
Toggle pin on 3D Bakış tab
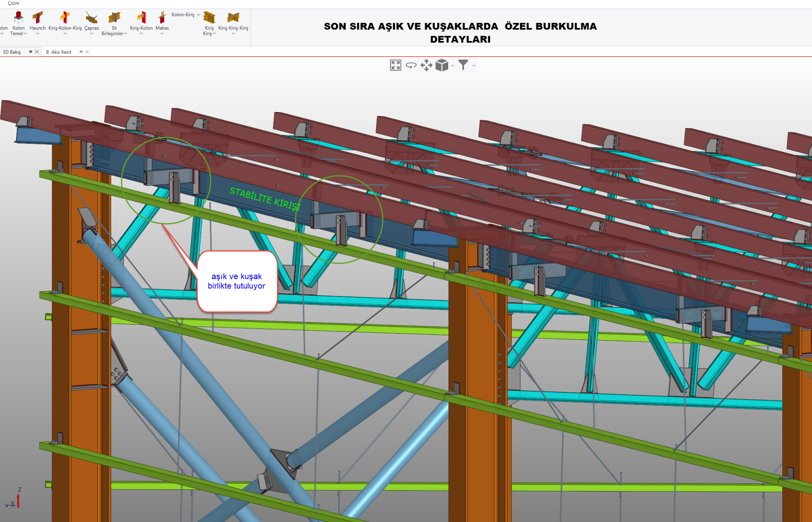pyautogui.click(x=30, y=52)
